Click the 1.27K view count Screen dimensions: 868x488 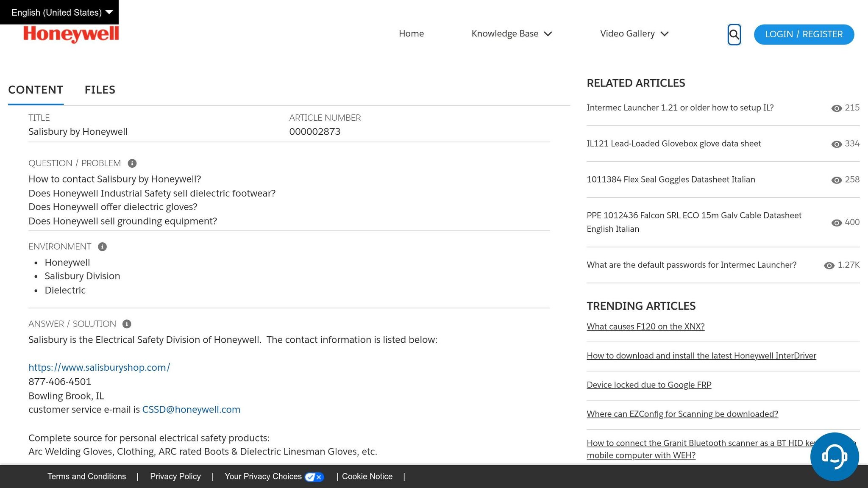click(x=849, y=265)
